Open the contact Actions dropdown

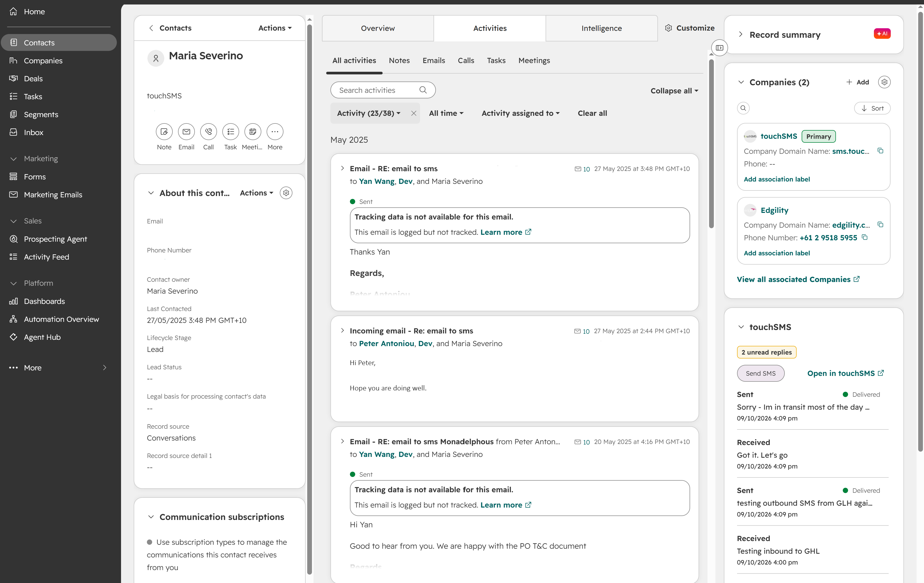point(275,28)
